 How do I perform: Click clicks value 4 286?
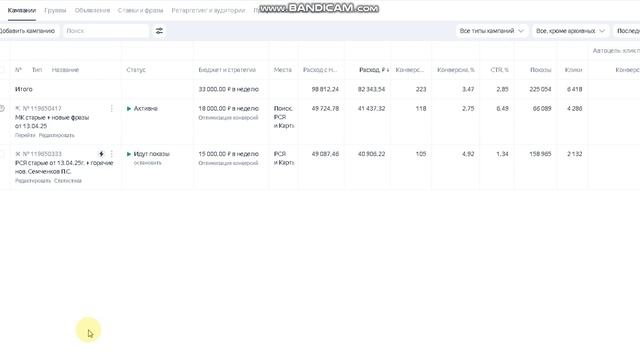point(575,109)
